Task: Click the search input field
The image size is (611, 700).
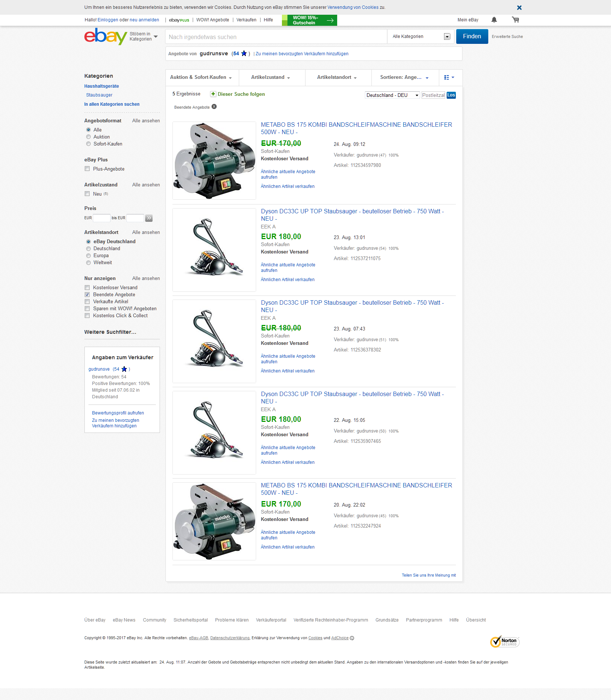Action: (276, 37)
